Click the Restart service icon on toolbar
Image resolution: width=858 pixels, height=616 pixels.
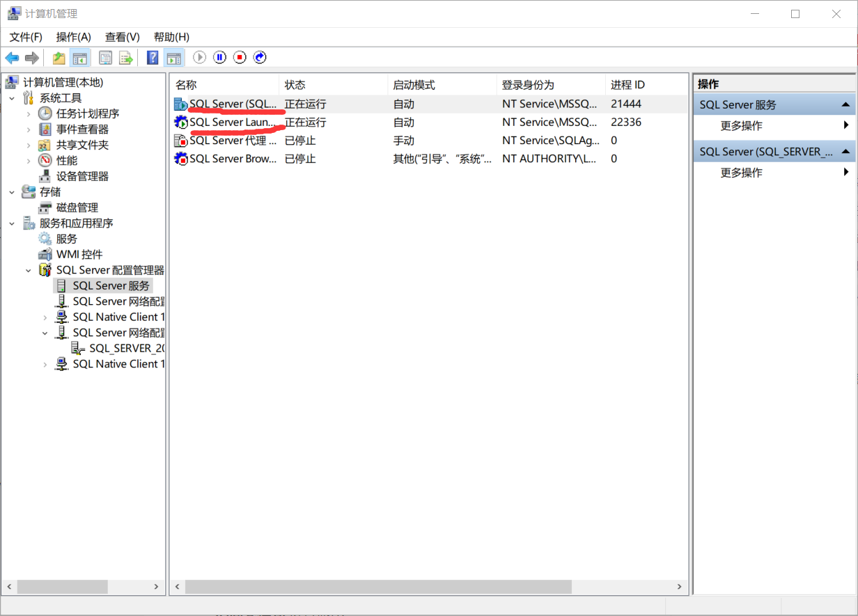[x=259, y=57]
